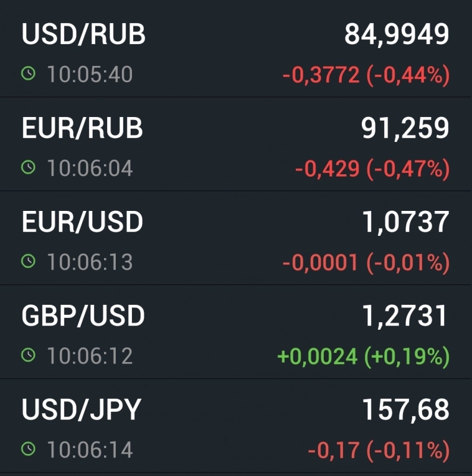472x476 pixels.
Task: Tap the red change -0,429 (-0,47%)
Action: [372, 169]
